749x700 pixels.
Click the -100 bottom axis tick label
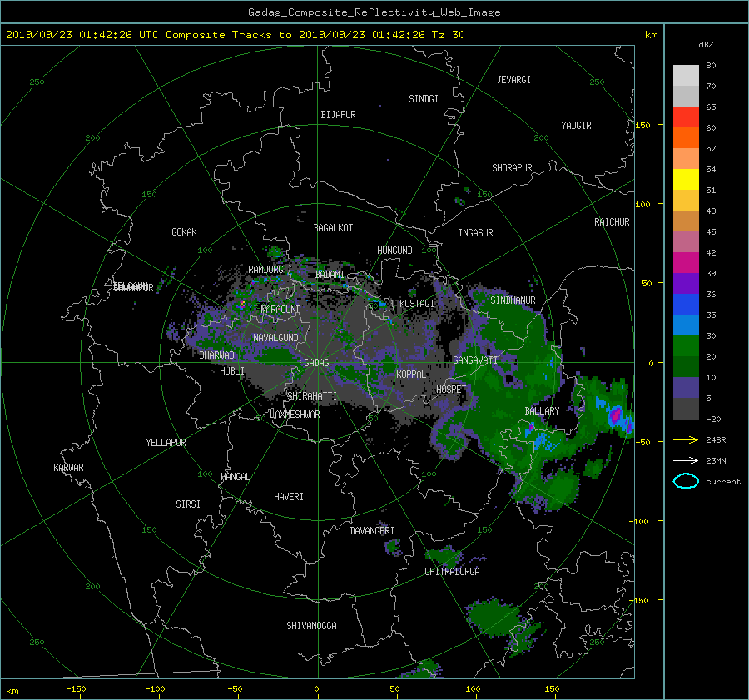click(x=155, y=689)
